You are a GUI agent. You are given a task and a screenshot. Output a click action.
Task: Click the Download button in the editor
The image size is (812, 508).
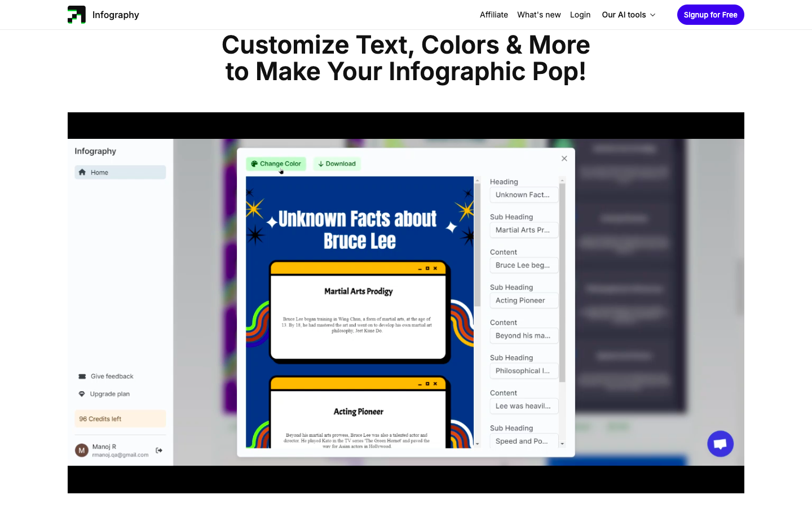point(337,164)
